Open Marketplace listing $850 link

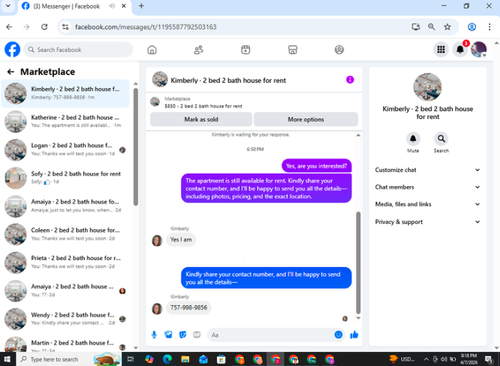pyautogui.click(x=203, y=106)
